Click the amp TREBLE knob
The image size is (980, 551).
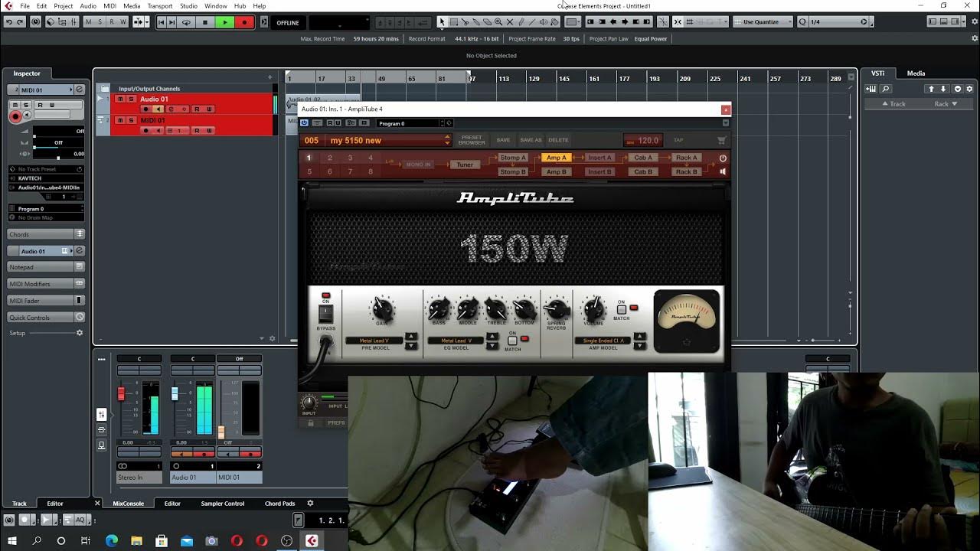pyautogui.click(x=496, y=310)
